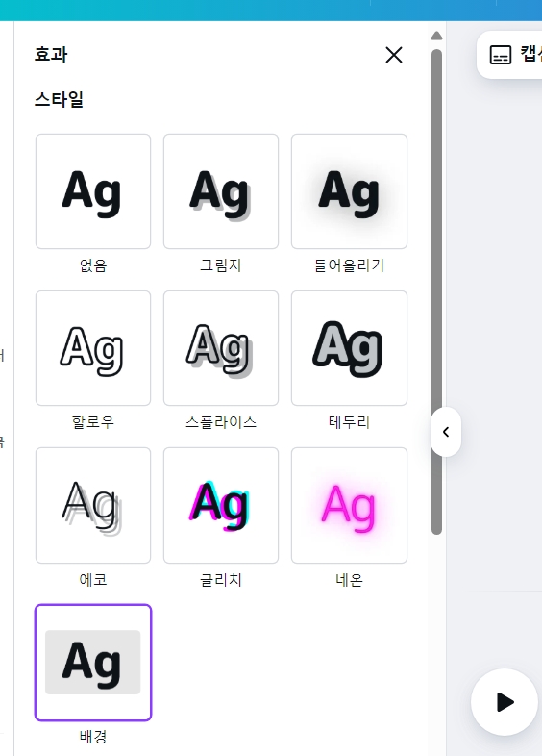Click the 스플라이스 label text

pyautogui.click(x=221, y=422)
